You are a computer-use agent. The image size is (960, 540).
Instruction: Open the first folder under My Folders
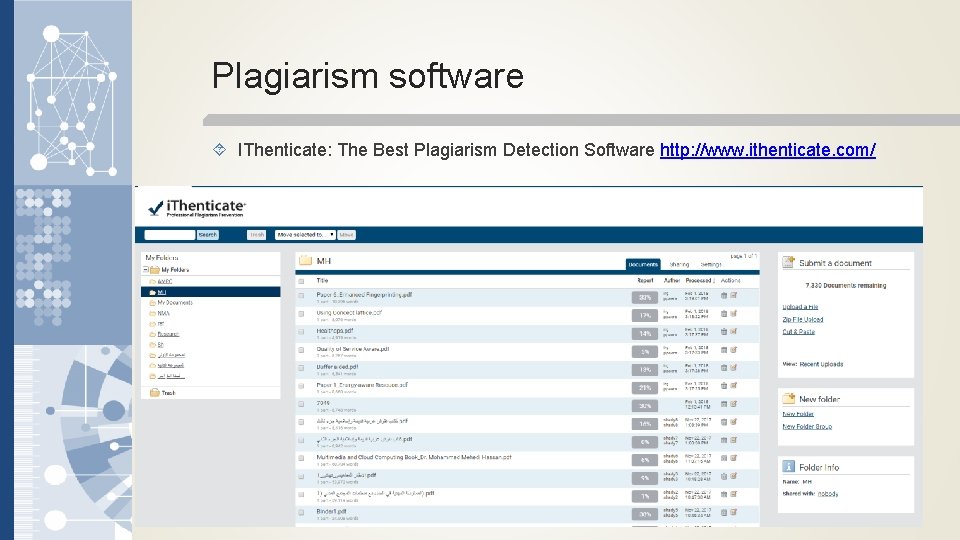coord(165,282)
